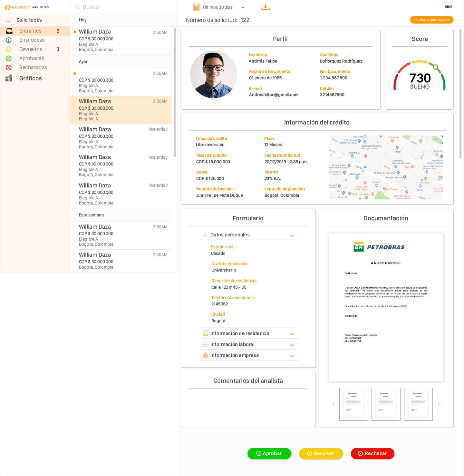Screen dimensions: 464x476
Task: Show previous document thumbnails with left arrow
Action: 333,404
